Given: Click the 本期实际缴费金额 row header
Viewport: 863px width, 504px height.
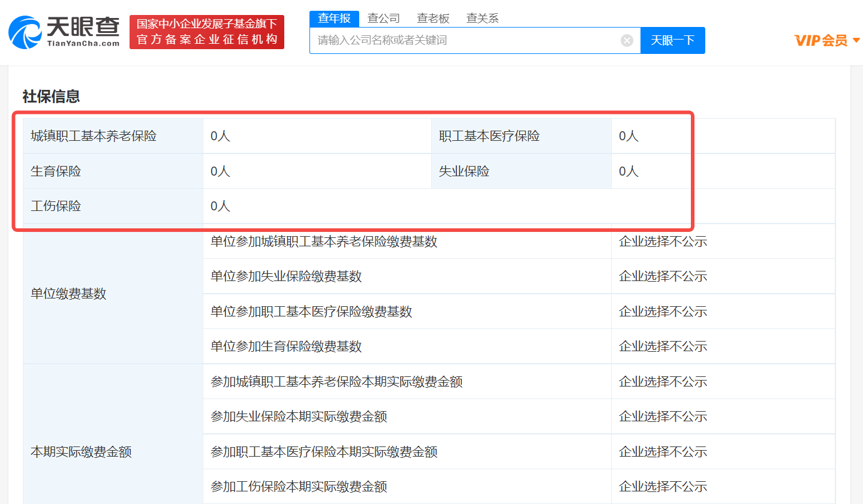Looking at the screenshot, I should [81, 452].
